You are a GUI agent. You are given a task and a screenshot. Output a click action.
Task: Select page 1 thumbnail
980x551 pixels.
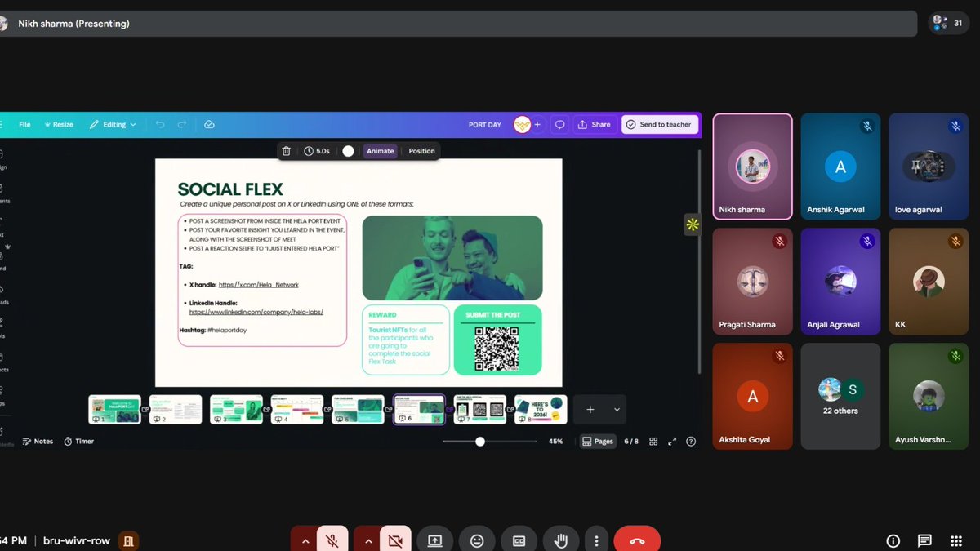point(114,409)
